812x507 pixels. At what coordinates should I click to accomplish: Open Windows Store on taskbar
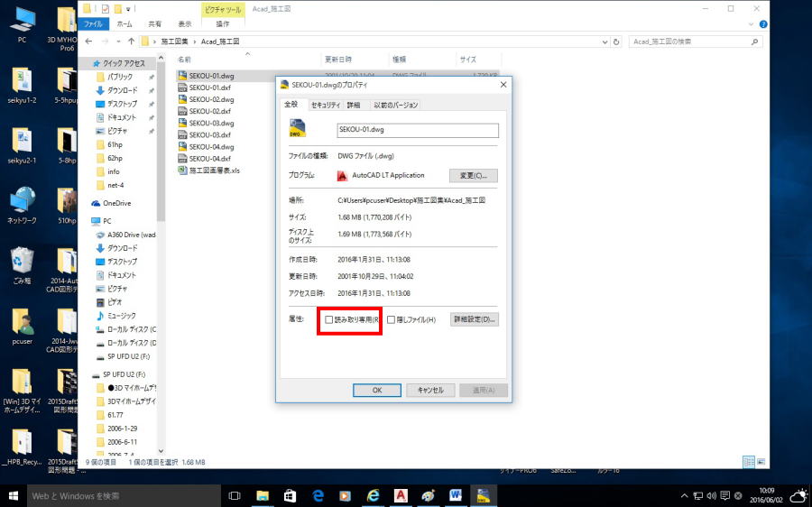[290, 495]
